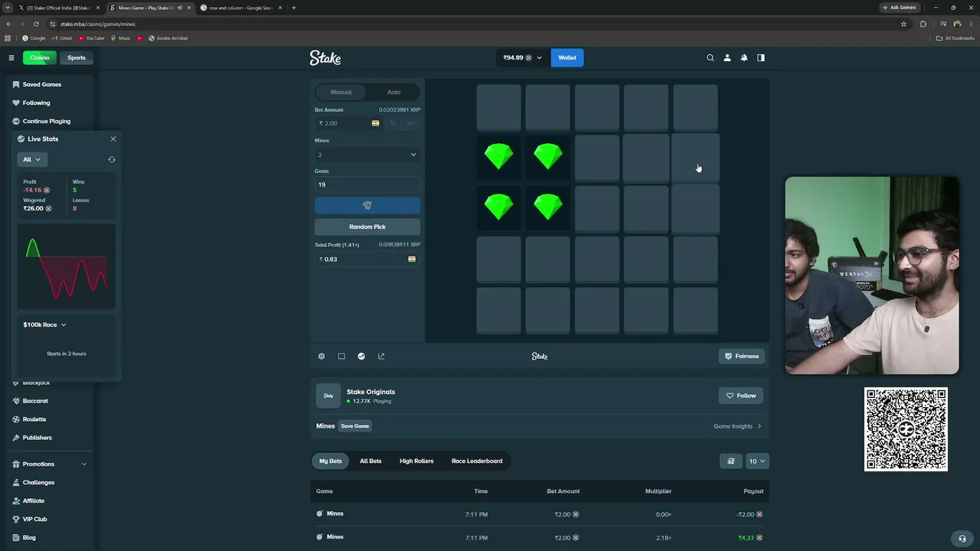Open the live support chat icon
Image resolution: width=980 pixels, height=551 pixels.
click(x=962, y=538)
